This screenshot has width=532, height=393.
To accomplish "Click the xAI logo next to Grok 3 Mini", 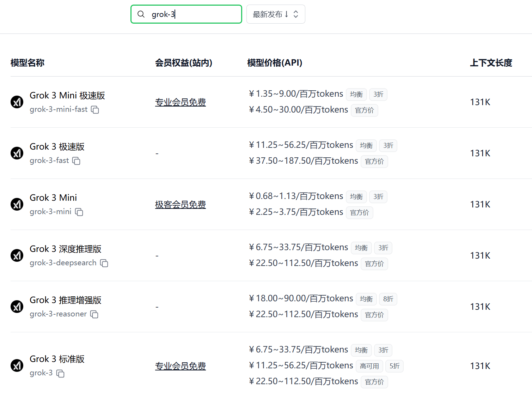I will click(17, 204).
